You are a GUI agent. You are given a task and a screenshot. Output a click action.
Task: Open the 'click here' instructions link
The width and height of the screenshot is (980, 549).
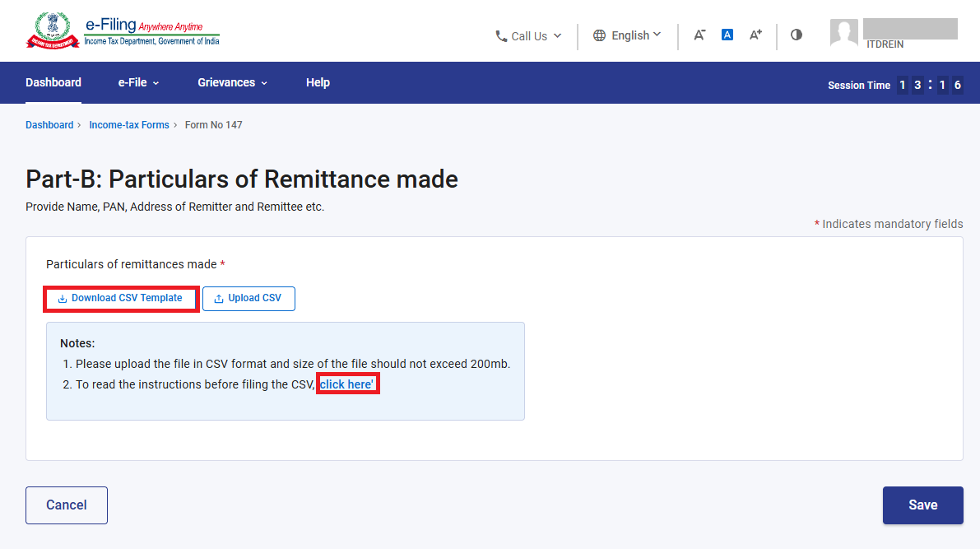[347, 384]
